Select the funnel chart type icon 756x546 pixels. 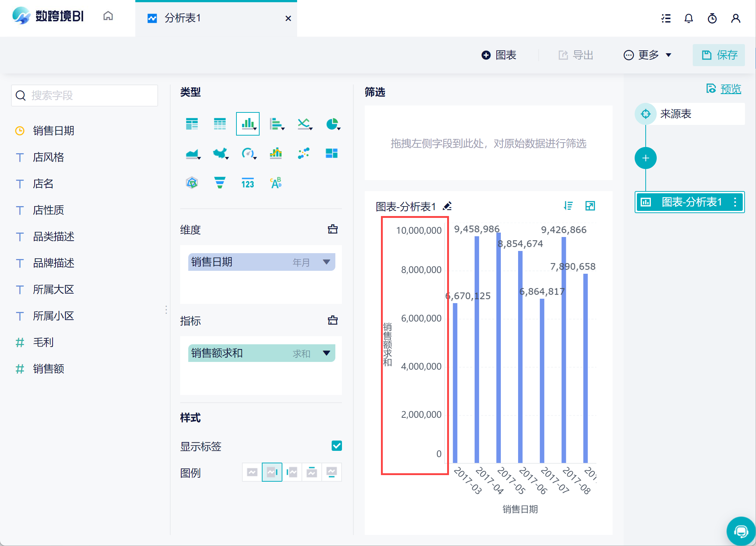[220, 183]
